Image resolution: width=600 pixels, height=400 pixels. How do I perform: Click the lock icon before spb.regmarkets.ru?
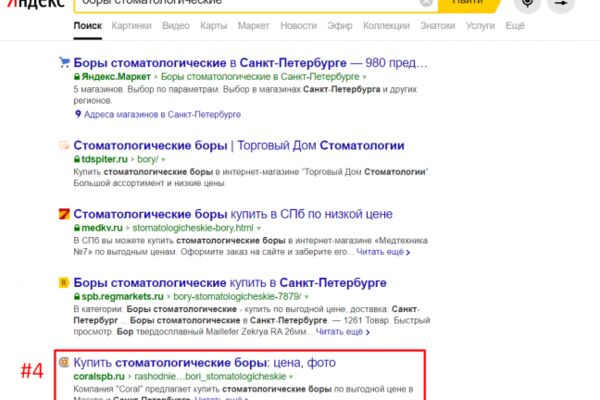77,296
